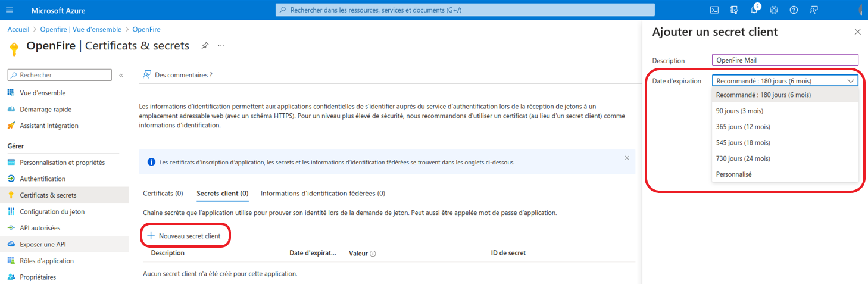Click the plus icon of 'Nouveau secret client'
The image size is (868, 284).
[151, 236]
